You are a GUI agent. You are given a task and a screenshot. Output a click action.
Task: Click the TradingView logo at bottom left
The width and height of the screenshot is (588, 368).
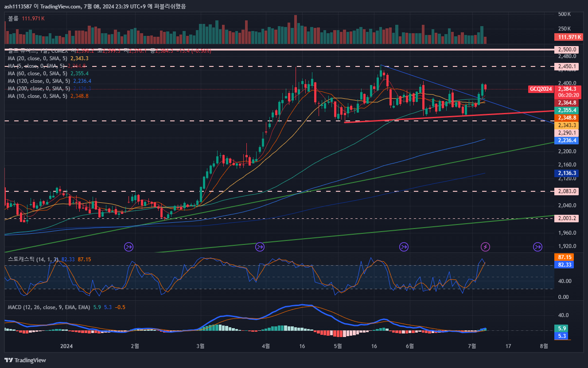(x=25, y=360)
